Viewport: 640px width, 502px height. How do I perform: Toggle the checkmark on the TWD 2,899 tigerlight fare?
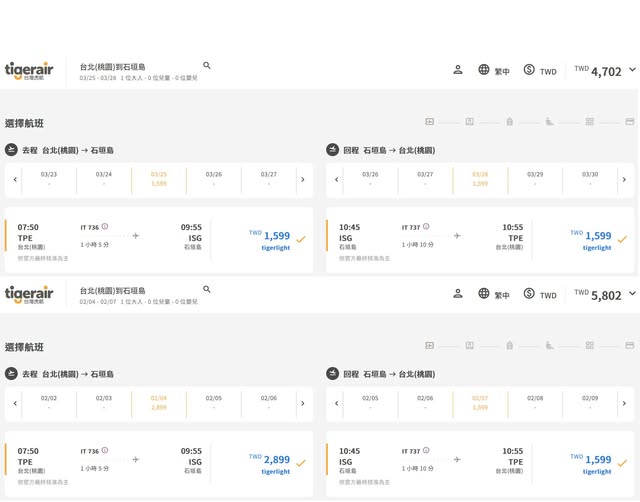click(301, 463)
